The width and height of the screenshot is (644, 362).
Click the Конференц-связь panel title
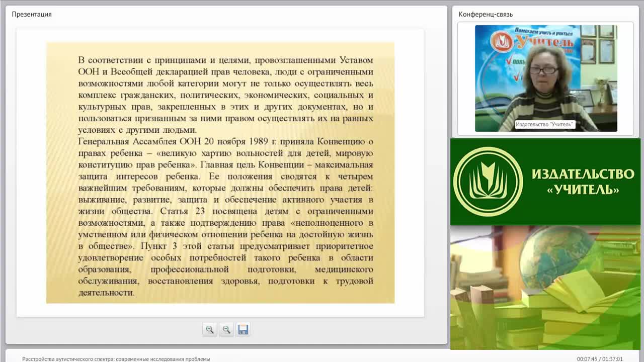point(486,14)
